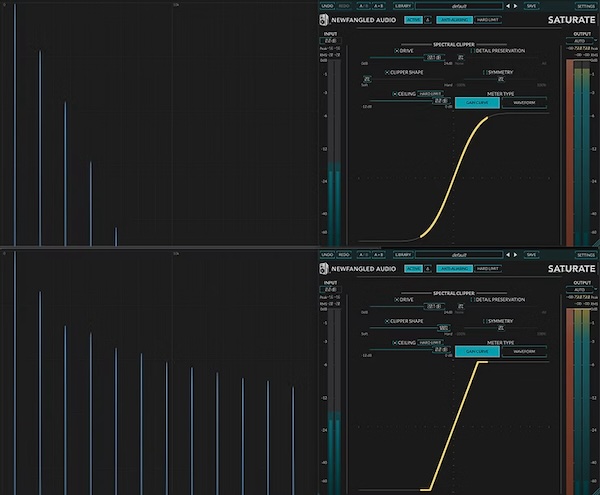The width and height of the screenshot is (600, 495).
Task: Click the Detail Preservation slider handle in upper plugin
Action: click(x=461, y=58)
